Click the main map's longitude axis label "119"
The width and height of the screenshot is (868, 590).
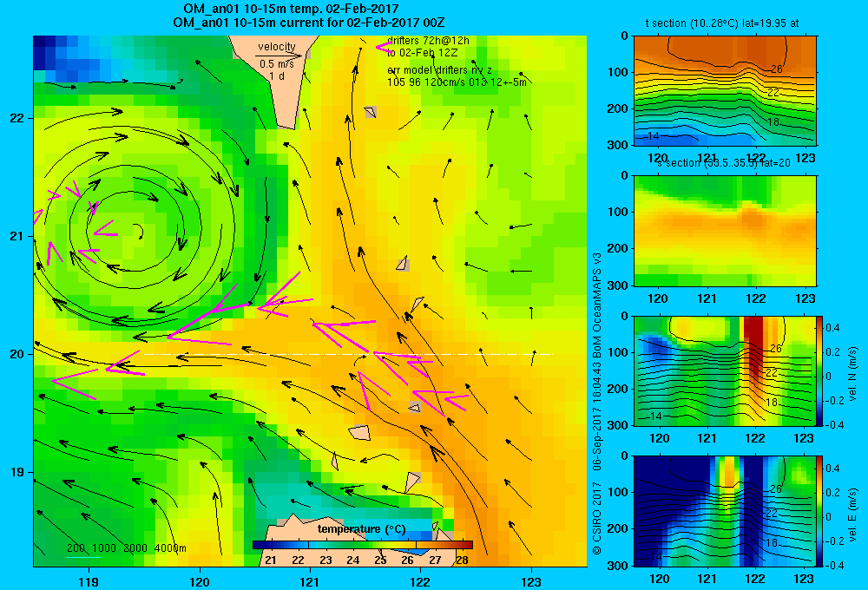(89, 581)
